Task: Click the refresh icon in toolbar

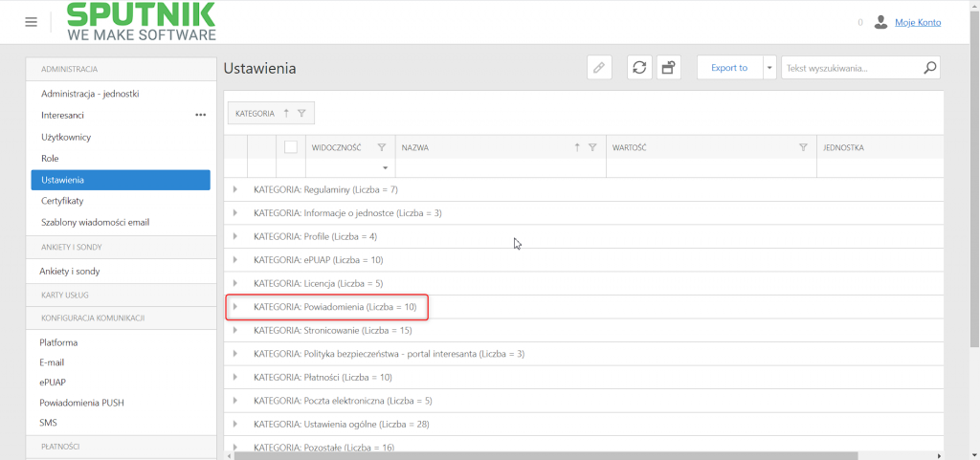Action: click(x=639, y=67)
